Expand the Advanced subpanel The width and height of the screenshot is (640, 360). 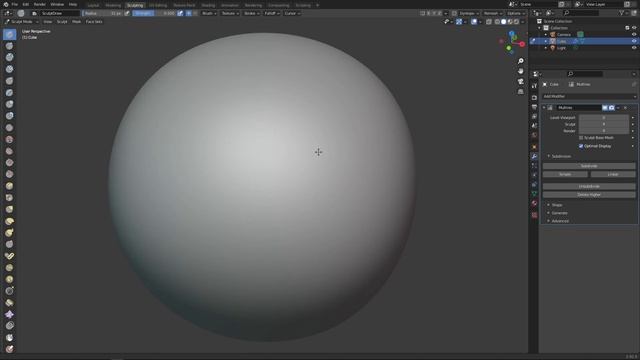coord(559,221)
